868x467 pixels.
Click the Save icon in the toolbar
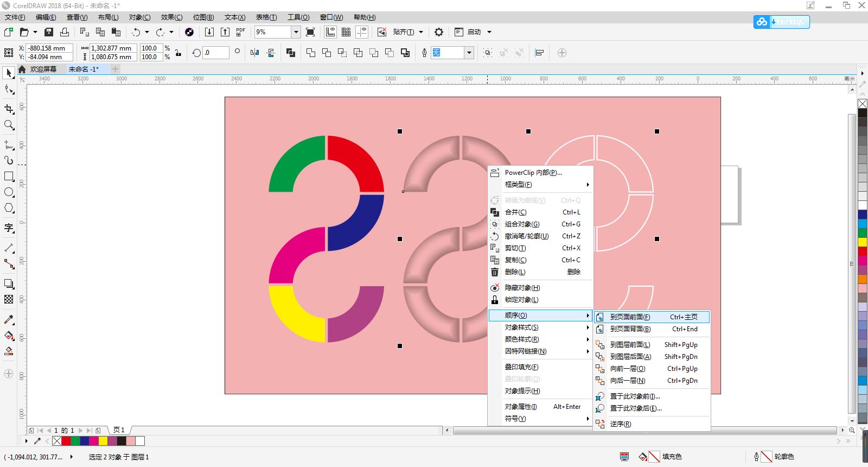(x=49, y=32)
